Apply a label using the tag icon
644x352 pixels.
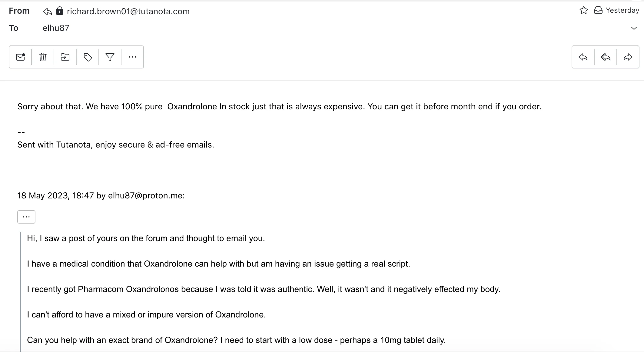pos(88,57)
